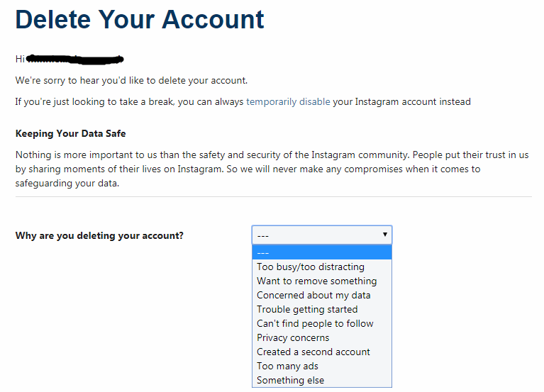Pick 'Something else' at the list bottom

click(322, 380)
